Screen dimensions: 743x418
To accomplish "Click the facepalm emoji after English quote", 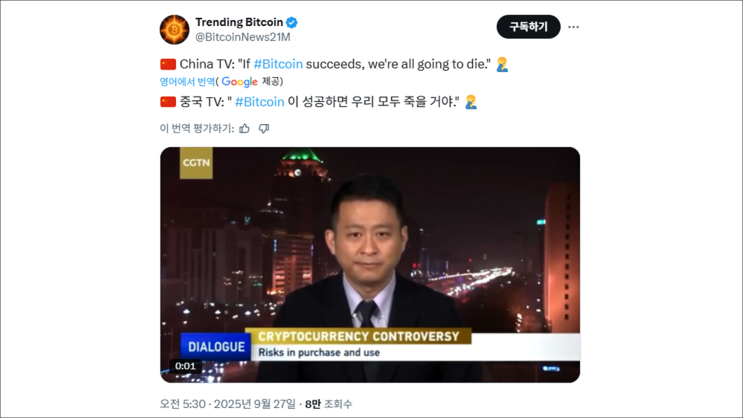I will click(x=502, y=64).
